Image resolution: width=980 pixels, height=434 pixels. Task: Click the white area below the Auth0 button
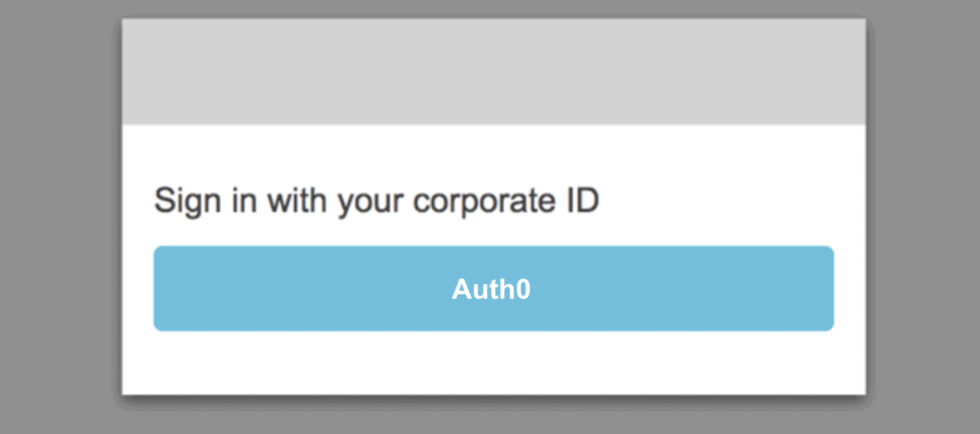point(493,362)
